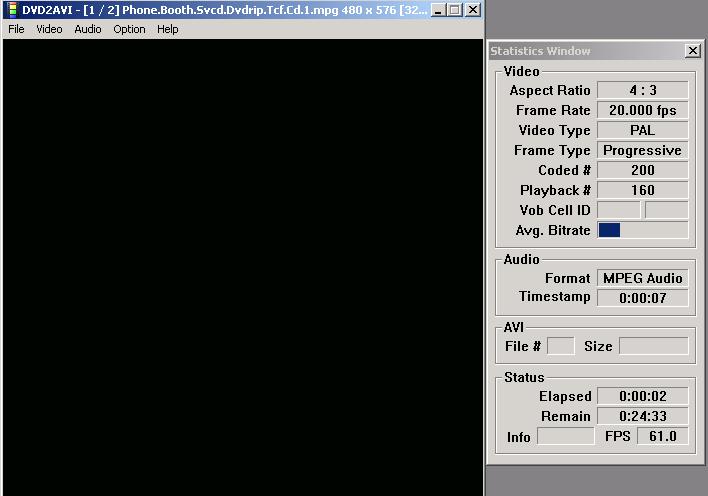
Task: Click the Remain value 0:24:33
Action: pyautogui.click(x=643, y=416)
